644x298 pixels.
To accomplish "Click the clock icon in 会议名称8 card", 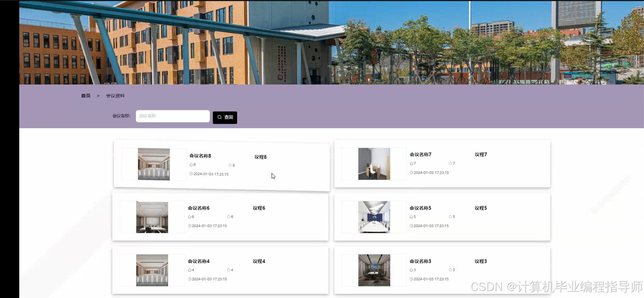I will click(191, 174).
